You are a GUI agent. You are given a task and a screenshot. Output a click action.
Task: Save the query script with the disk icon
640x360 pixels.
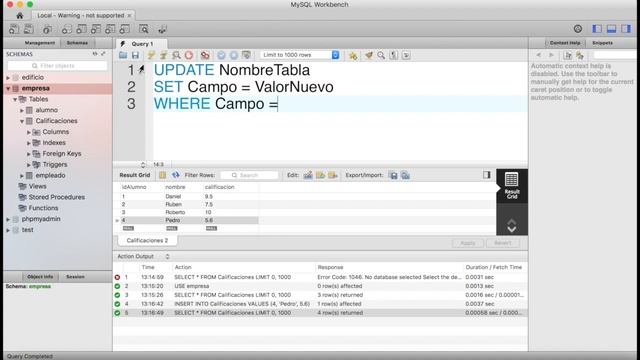pyautogui.click(x=135, y=55)
